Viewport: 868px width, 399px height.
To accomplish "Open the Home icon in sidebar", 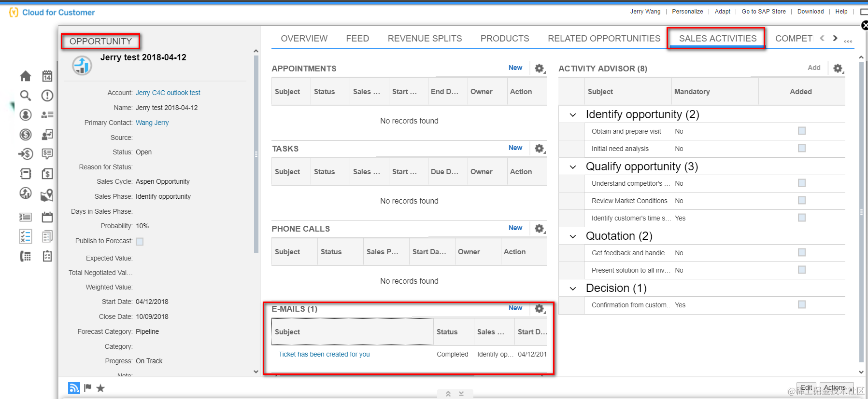I will click(26, 76).
